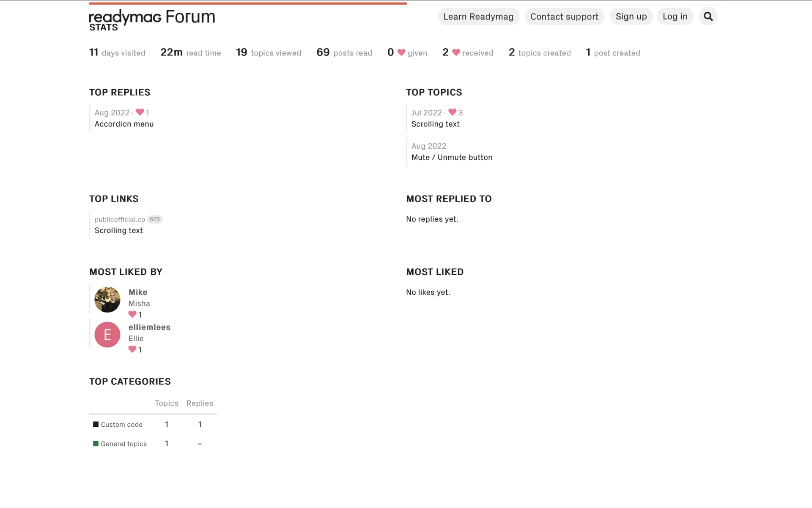812x508 pixels.
Task: Click the green General topics category square
Action: click(x=96, y=444)
